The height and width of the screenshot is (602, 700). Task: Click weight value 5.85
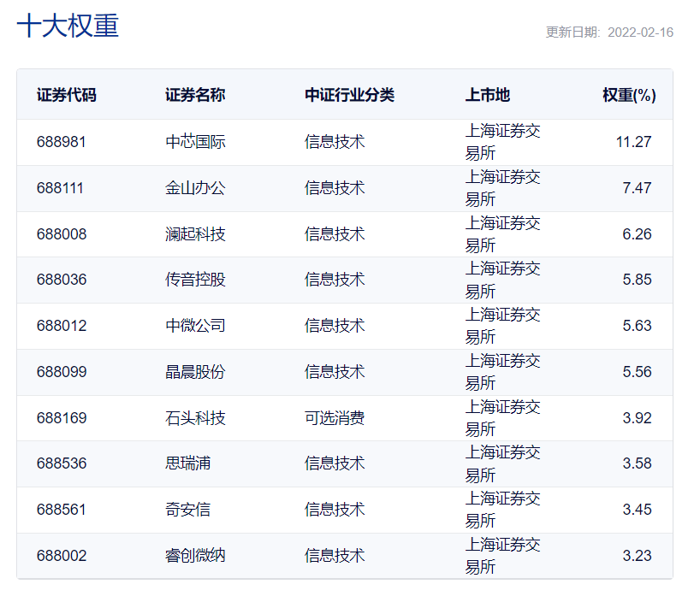pyautogui.click(x=637, y=280)
